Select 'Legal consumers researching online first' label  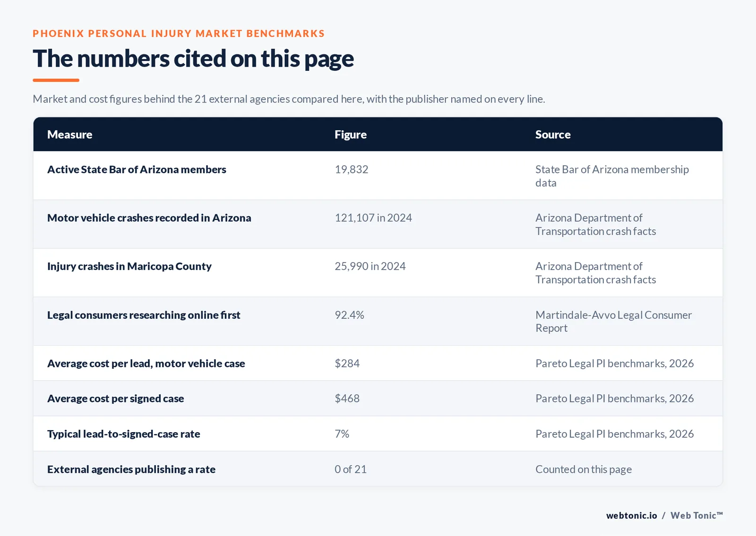144,315
